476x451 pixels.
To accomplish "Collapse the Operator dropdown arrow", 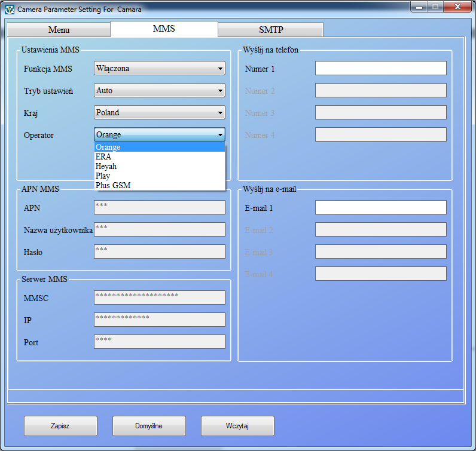I will coord(220,135).
